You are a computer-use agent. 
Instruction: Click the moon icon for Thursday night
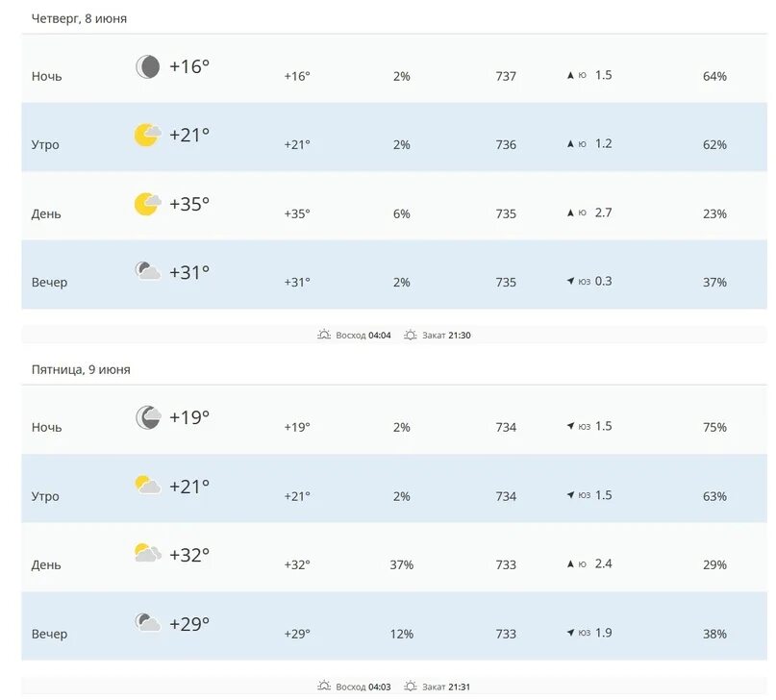tap(147, 66)
